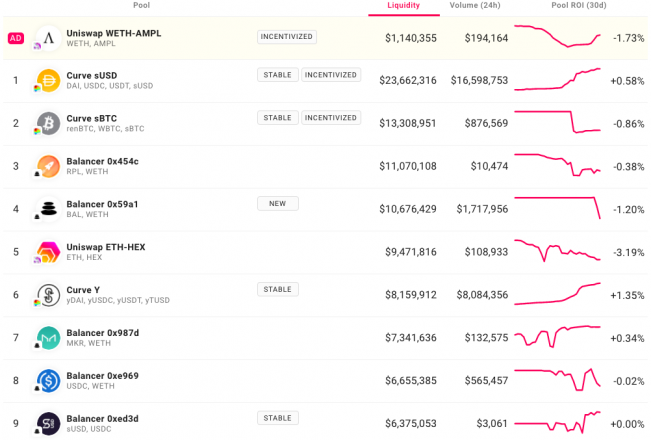The image size is (651, 440).
Task: Click the NEW tag on Balancer 0x59a1
Action: (277, 203)
